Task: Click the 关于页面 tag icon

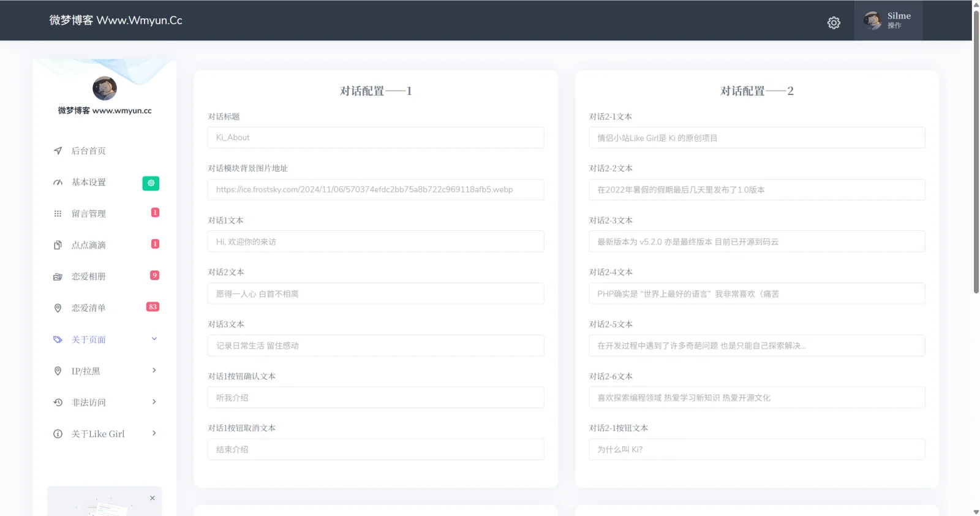Action: coord(58,340)
